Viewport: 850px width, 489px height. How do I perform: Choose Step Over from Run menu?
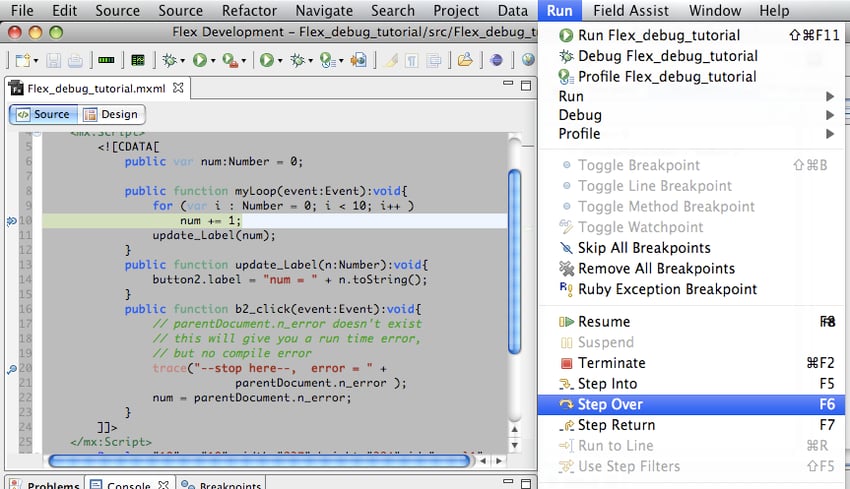click(610, 404)
